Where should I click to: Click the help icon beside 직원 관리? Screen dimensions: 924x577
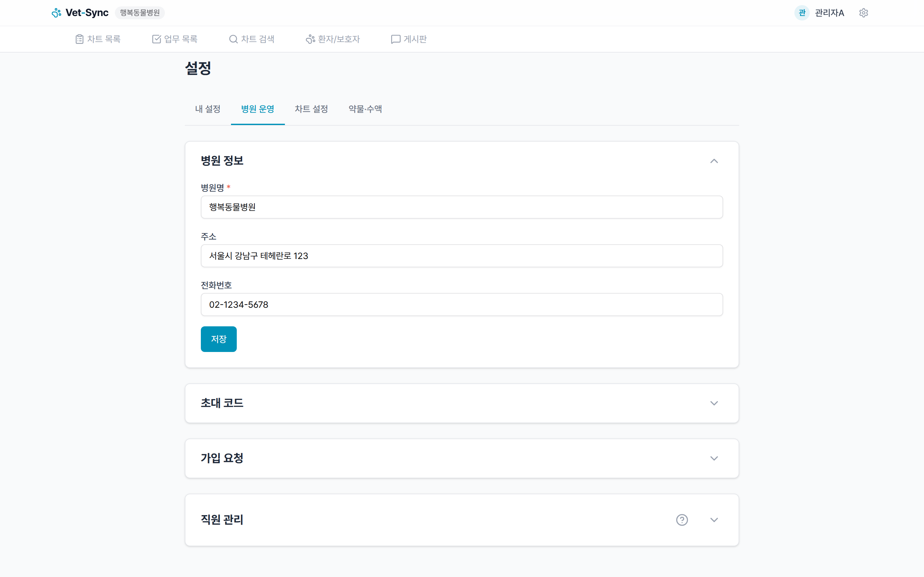[x=682, y=520]
